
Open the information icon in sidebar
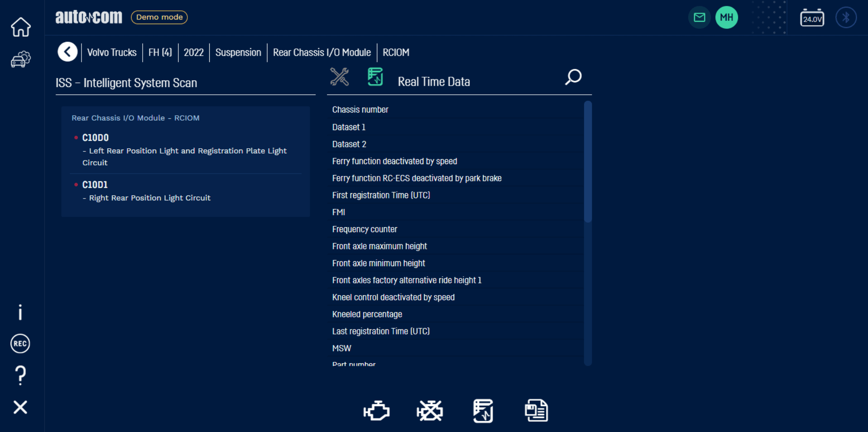(x=20, y=312)
